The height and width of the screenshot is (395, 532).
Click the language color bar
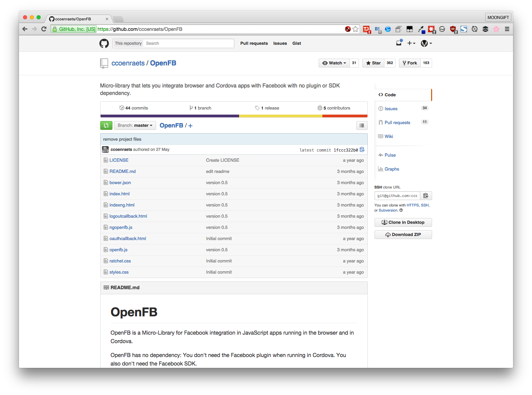click(x=234, y=116)
